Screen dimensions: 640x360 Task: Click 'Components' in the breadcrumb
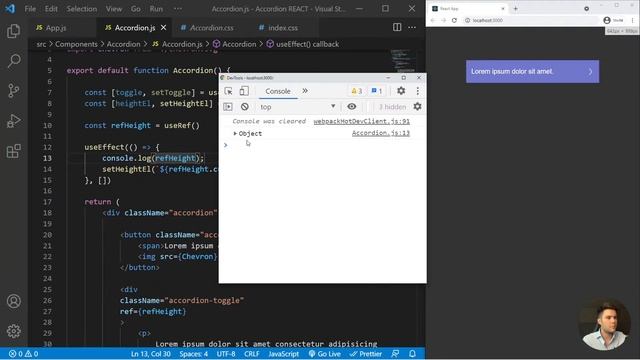[76, 44]
